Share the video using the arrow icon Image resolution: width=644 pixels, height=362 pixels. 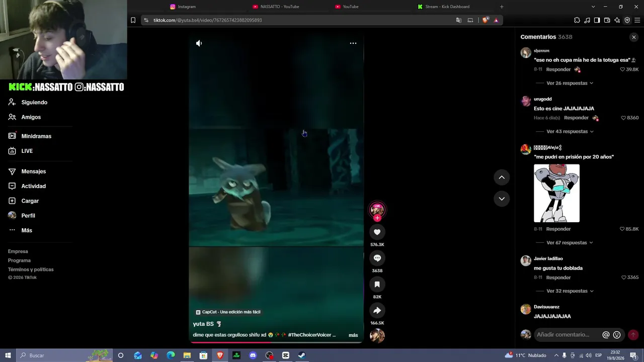click(x=377, y=310)
